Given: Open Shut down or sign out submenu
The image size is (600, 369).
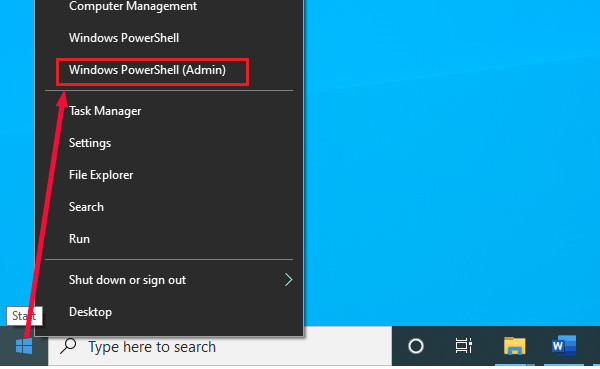Looking at the screenshot, I should coord(169,280).
